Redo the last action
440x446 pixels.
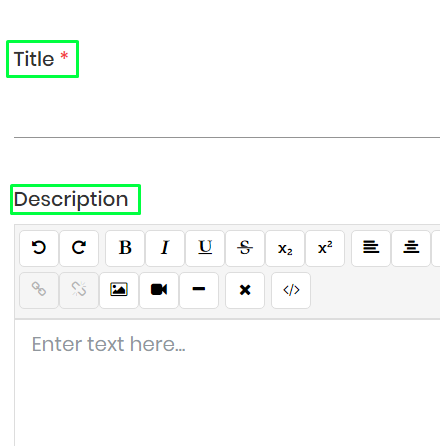coord(79,248)
